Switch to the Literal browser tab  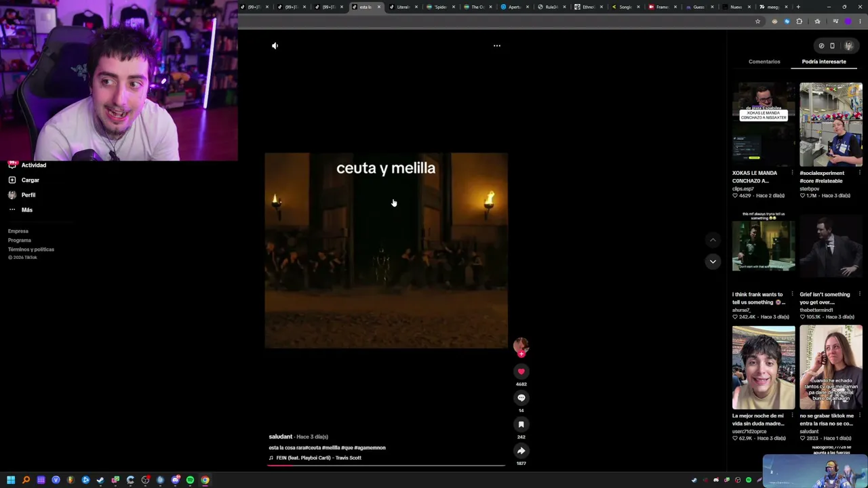[x=404, y=7]
